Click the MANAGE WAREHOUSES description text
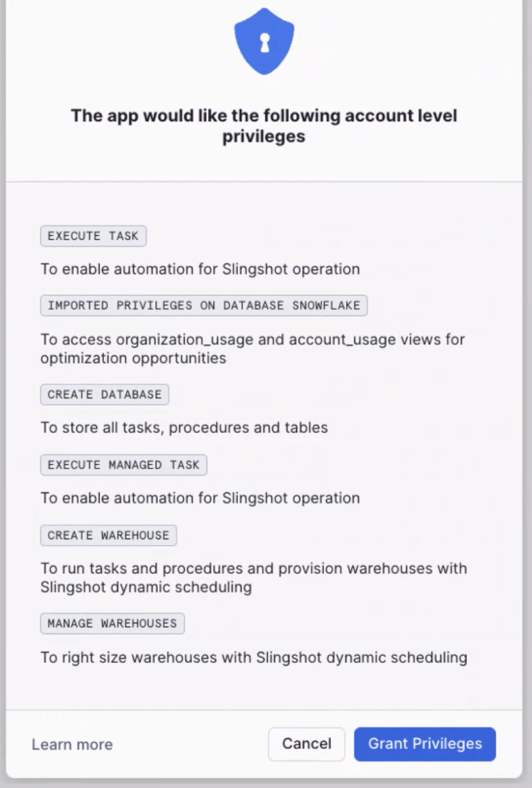This screenshot has height=788, width=532. click(253, 657)
